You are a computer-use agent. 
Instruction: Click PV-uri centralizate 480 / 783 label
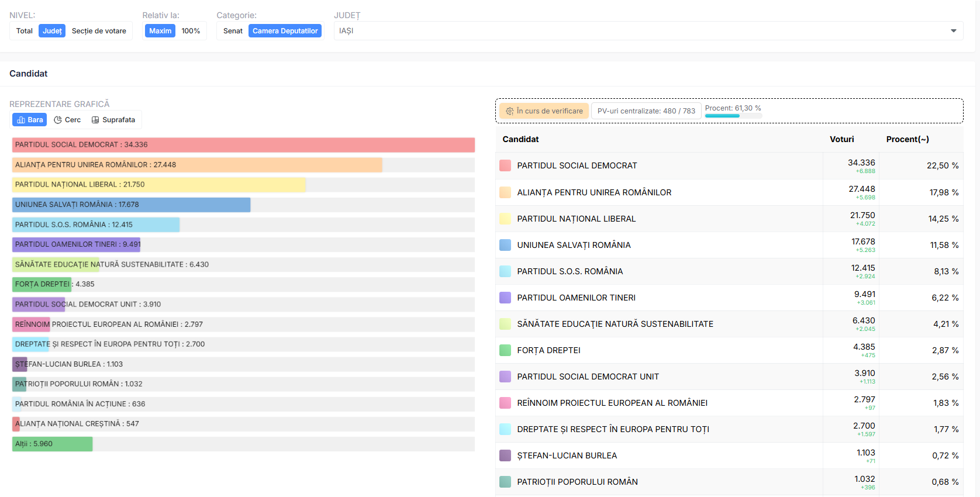click(x=646, y=111)
